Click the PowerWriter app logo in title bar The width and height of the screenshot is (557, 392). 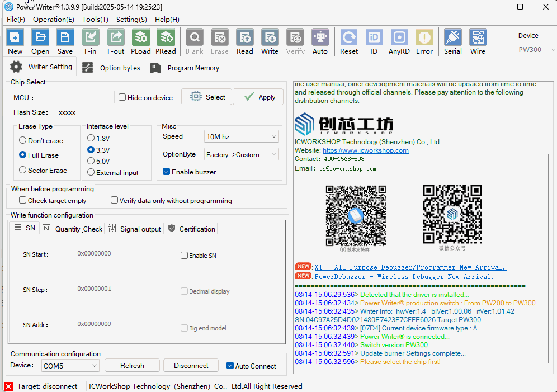pyautogui.click(x=9, y=7)
